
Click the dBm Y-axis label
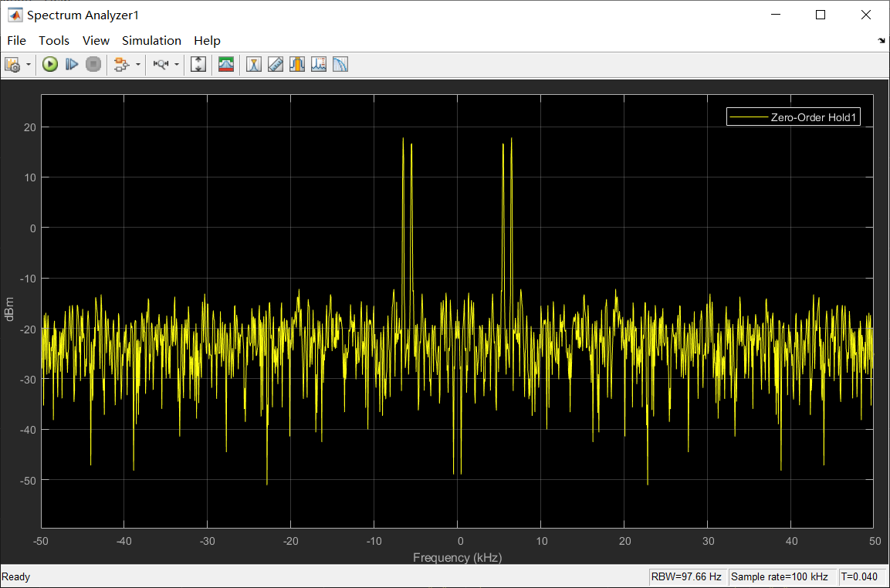[10, 309]
